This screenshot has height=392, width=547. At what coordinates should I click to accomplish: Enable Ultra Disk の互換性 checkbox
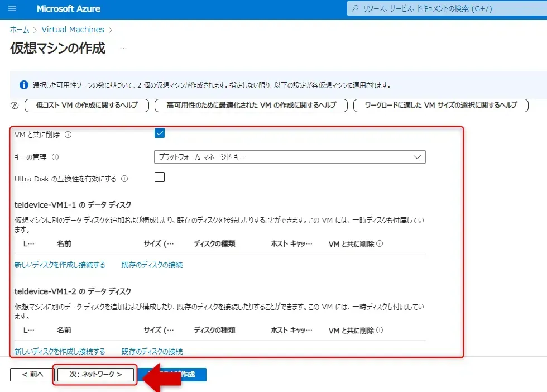160,178
